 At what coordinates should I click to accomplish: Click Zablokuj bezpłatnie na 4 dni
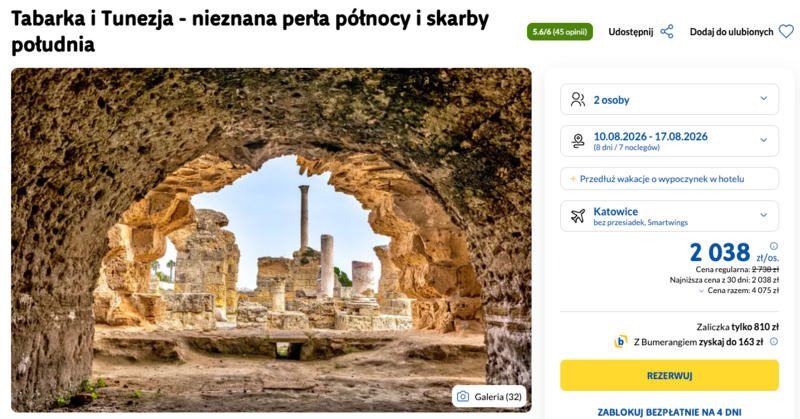[x=669, y=411]
